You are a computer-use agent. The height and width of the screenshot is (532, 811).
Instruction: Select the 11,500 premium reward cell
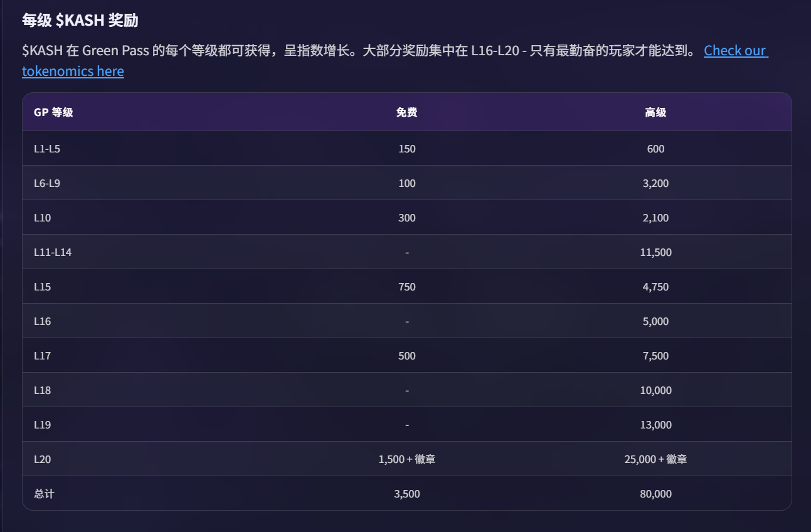(x=655, y=252)
